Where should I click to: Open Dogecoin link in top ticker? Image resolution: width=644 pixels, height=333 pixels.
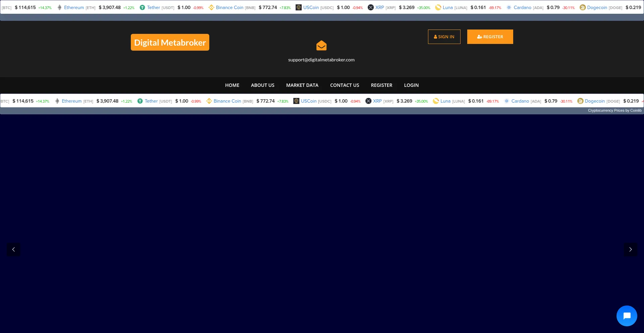coord(597,7)
